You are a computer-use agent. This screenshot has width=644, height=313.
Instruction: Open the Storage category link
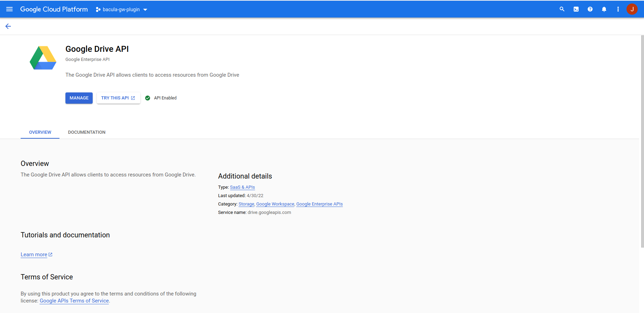[x=246, y=204]
